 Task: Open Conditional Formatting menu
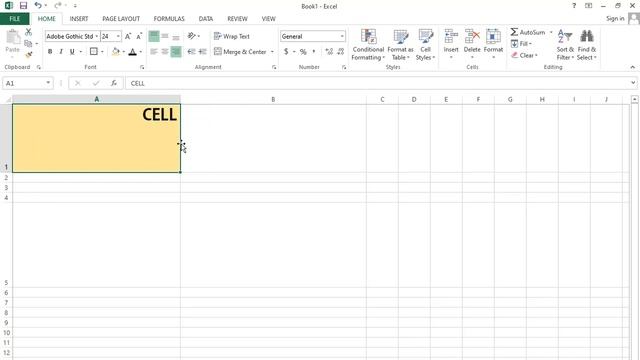tap(368, 45)
